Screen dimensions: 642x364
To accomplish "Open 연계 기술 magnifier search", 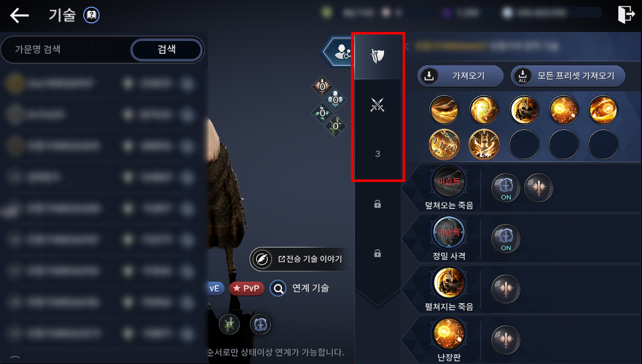I will pyautogui.click(x=278, y=288).
